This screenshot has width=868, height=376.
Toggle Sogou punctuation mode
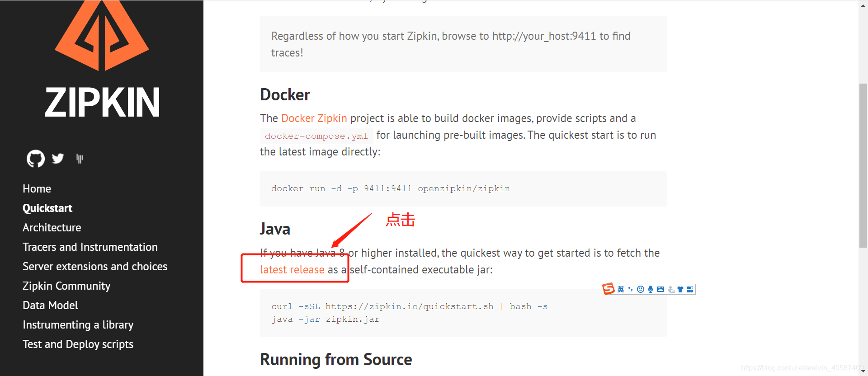coord(631,289)
